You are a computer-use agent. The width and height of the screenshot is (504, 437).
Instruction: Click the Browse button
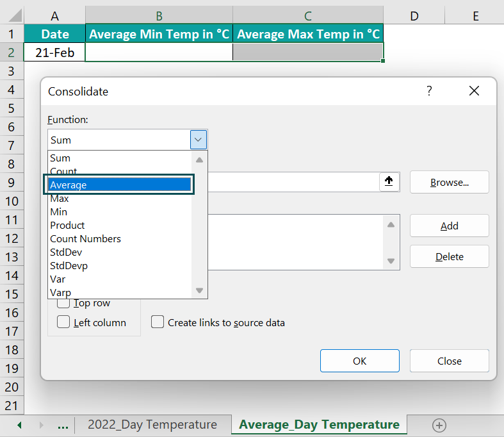point(450,183)
